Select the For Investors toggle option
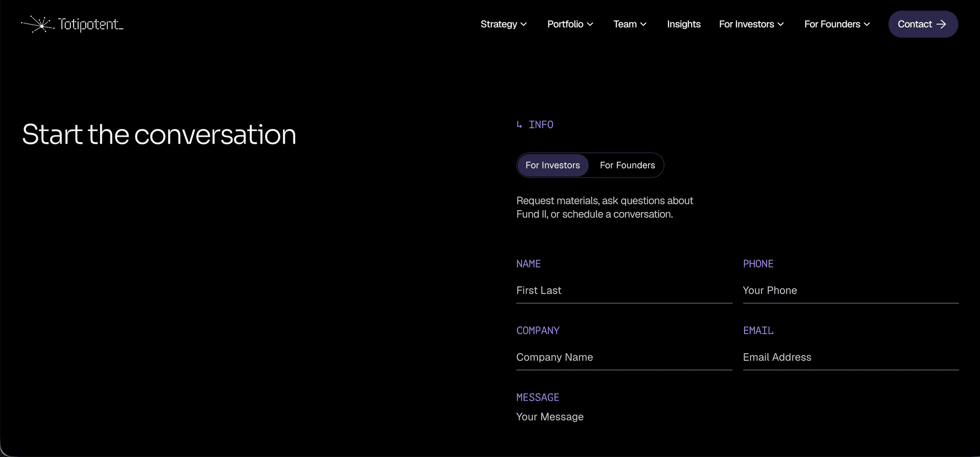The image size is (980, 457). click(553, 165)
